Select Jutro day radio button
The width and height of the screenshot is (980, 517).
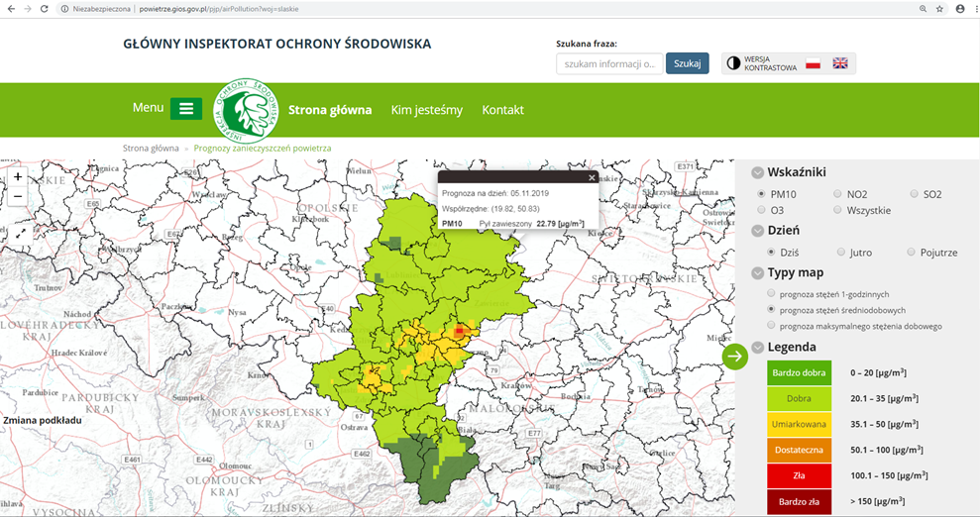pyautogui.click(x=841, y=253)
